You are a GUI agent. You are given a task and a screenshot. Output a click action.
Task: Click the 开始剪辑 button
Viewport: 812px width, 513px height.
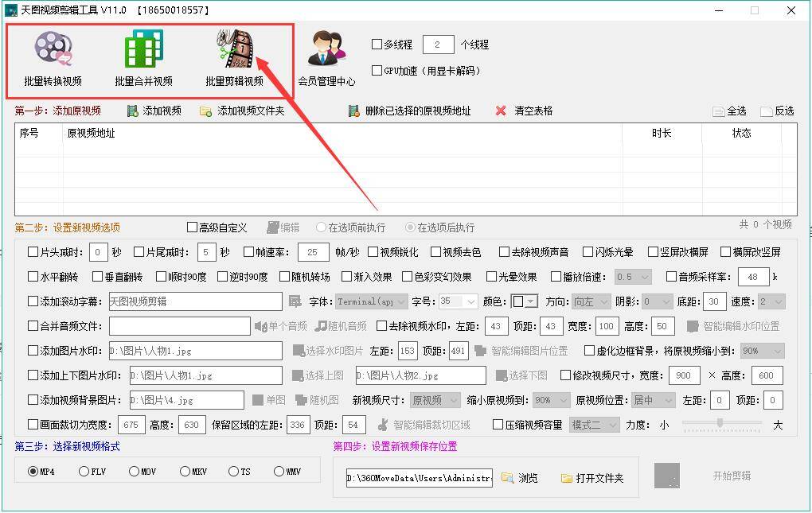point(732,476)
